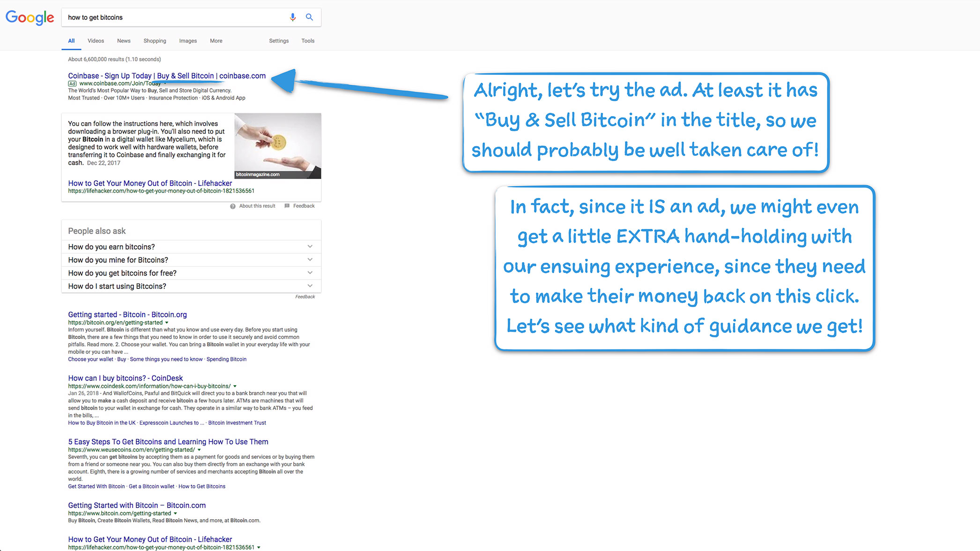This screenshot has height=551, width=980.
Task: Open dropdown arrow beside weusecoins.com URL
Action: [x=199, y=450]
